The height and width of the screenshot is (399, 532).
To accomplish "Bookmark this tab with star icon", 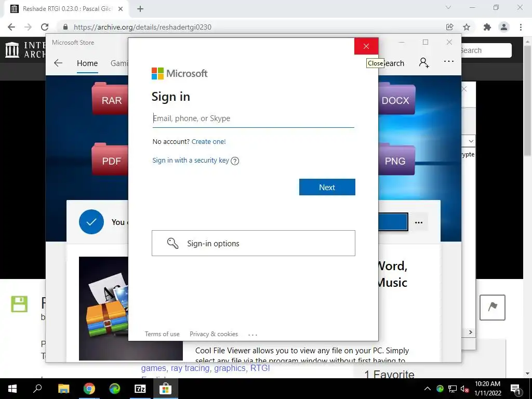I will point(467,27).
